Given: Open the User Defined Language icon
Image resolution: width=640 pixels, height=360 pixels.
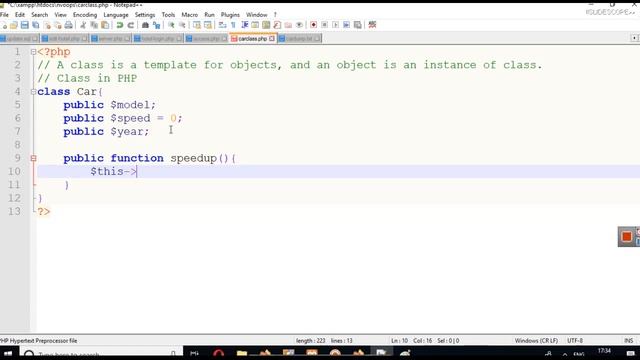Looking at the screenshot, I should pos(255,25).
